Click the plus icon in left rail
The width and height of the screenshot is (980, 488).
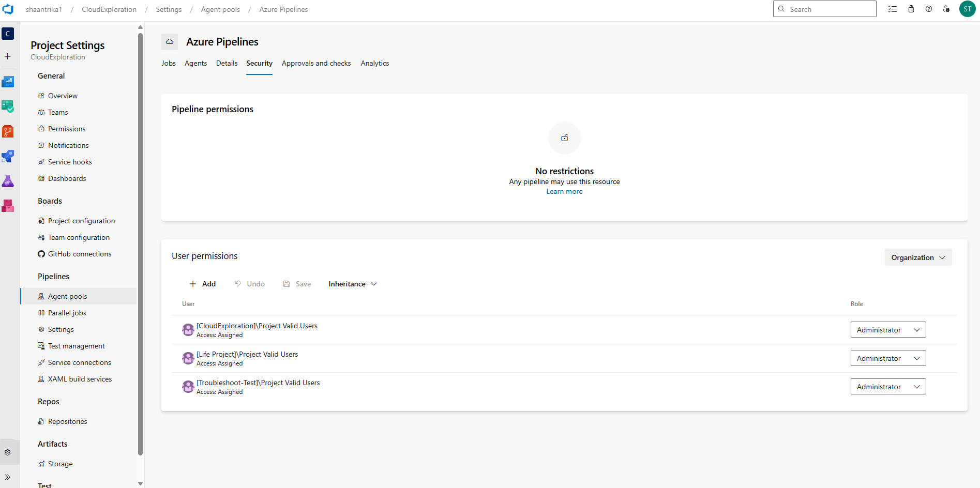pos(8,56)
